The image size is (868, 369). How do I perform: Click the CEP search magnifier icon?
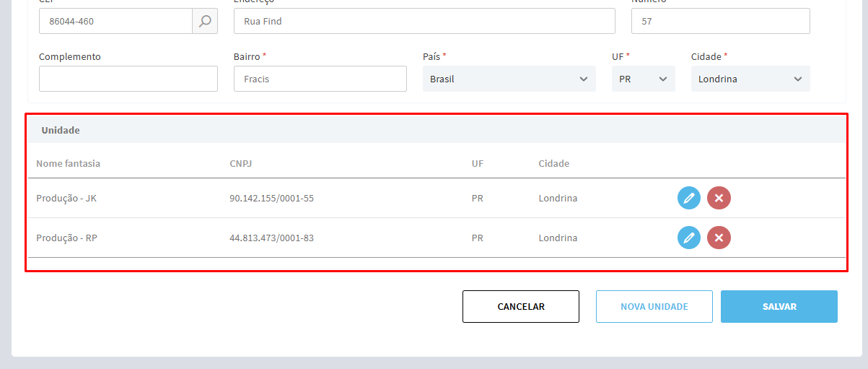coord(205,22)
